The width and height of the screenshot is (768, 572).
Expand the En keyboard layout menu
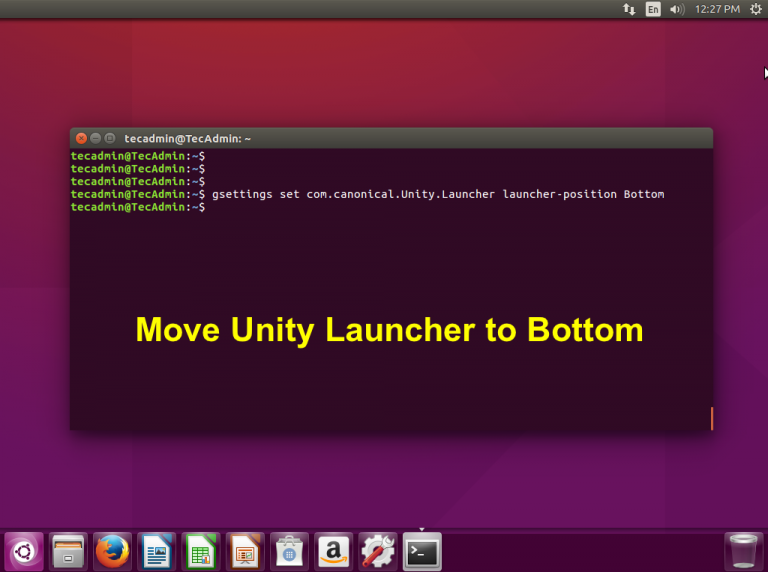pos(653,9)
